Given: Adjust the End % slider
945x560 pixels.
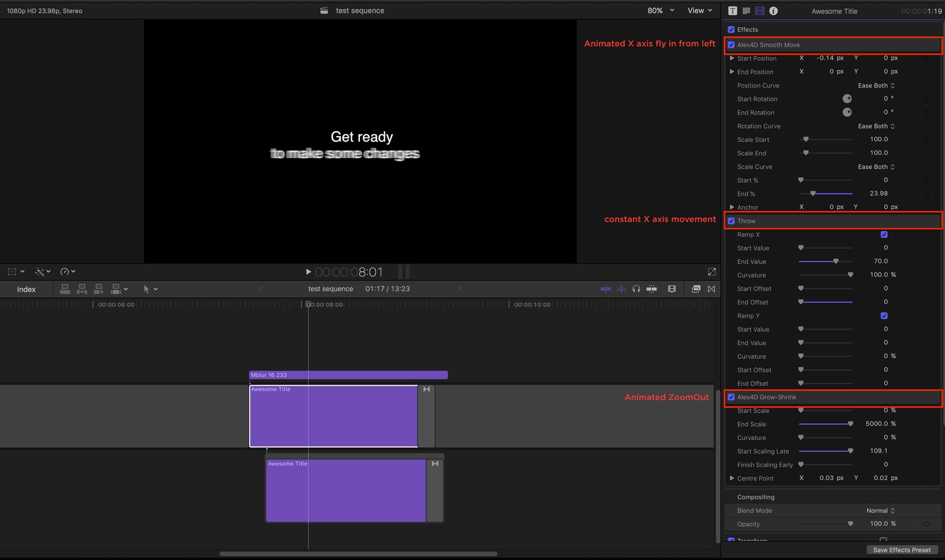Looking at the screenshot, I should [x=813, y=194].
